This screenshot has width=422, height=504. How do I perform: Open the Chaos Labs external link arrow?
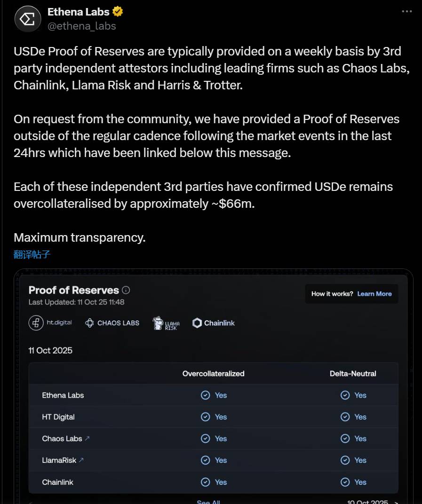[87, 439]
